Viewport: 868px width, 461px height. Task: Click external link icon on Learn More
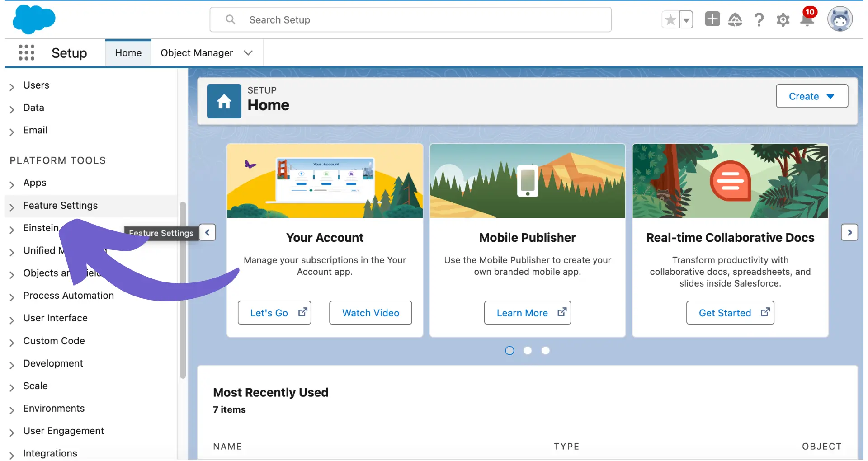[562, 312]
